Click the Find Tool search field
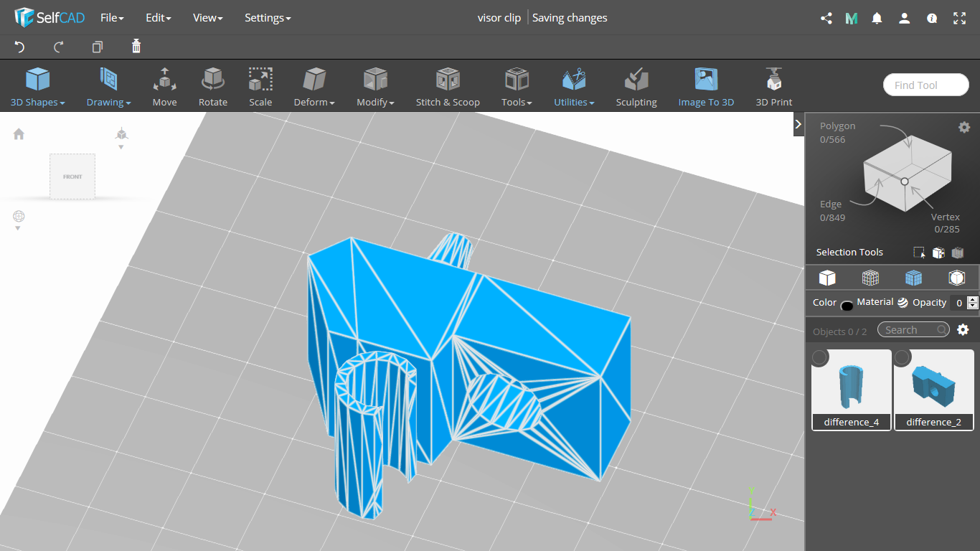The height and width of the screenshot is (551, 980). (x=926, y=85)
